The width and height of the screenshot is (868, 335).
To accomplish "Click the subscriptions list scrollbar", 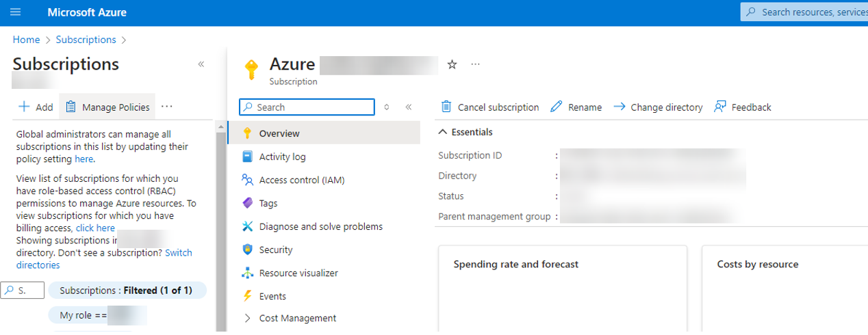I will [x=221, y=232].
